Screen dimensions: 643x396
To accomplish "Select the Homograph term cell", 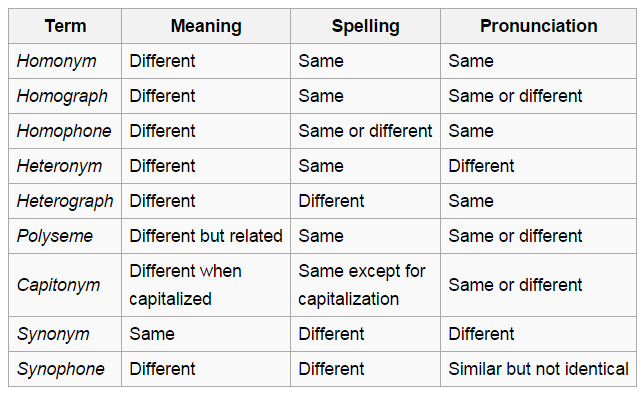I will (x=65, y=96).
